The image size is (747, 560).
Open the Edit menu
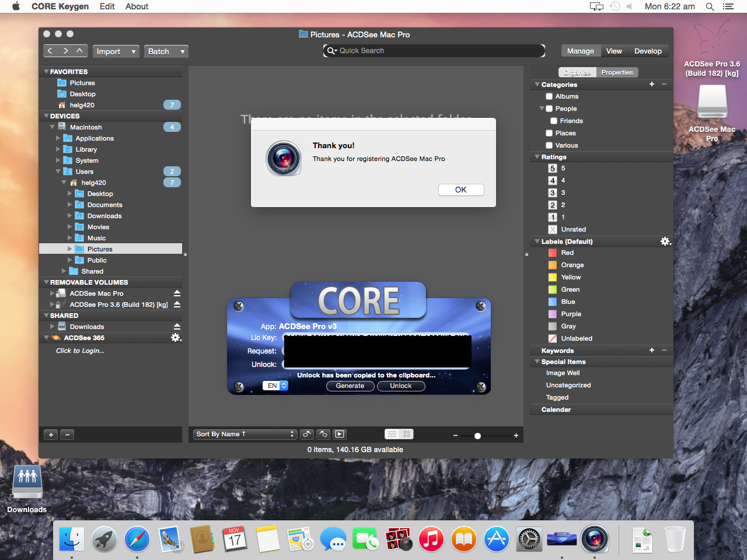[x=107, y=6]
